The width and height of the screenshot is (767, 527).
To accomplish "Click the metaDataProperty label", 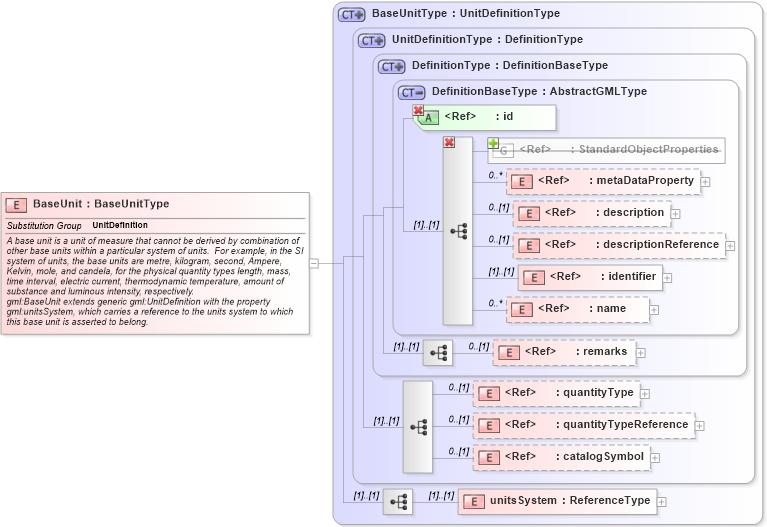I will [645, 181].
